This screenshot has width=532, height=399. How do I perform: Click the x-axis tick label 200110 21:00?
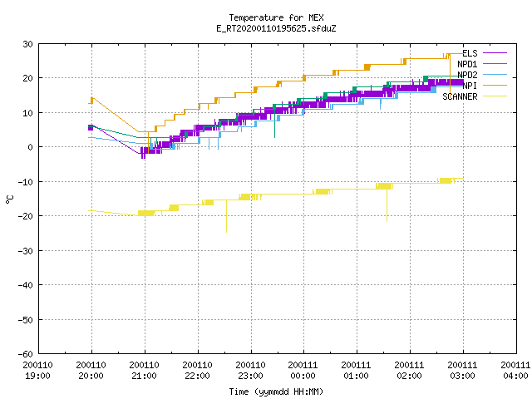(144, 371)
